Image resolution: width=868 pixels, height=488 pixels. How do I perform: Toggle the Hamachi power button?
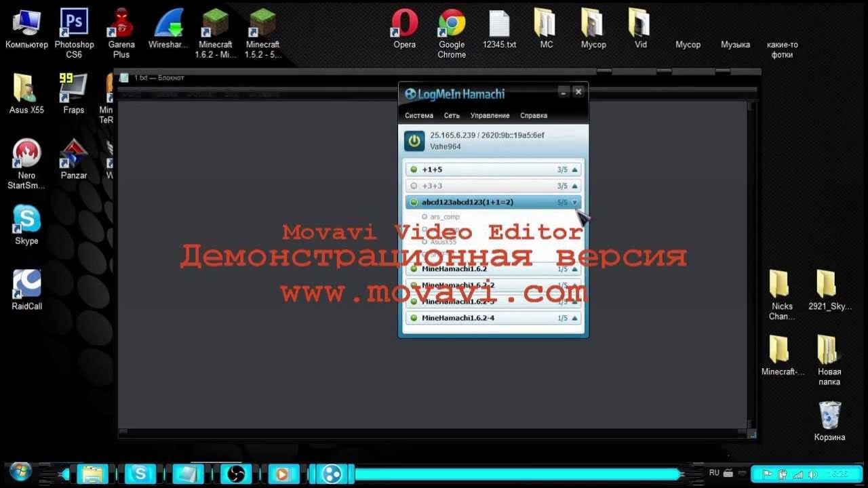tap(414, 141)
